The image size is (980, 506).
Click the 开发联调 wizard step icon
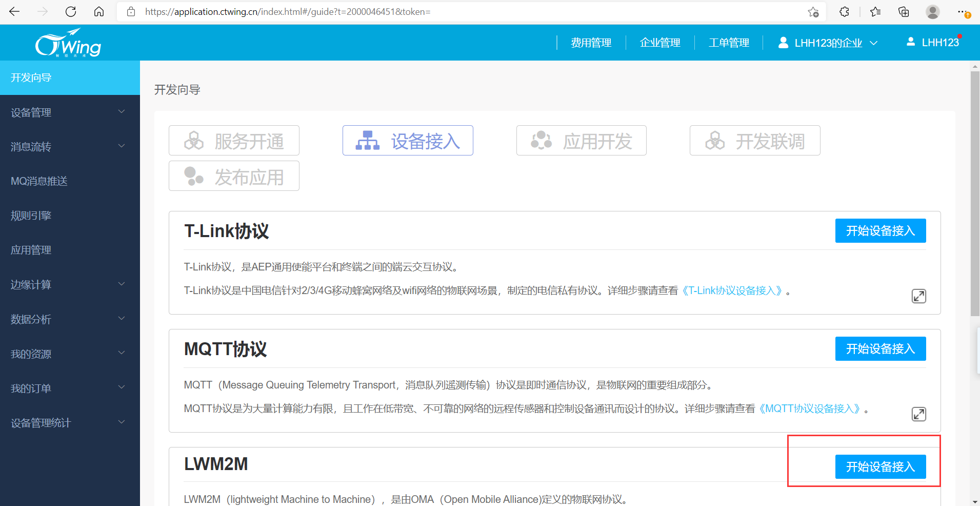tap(715, 140)
